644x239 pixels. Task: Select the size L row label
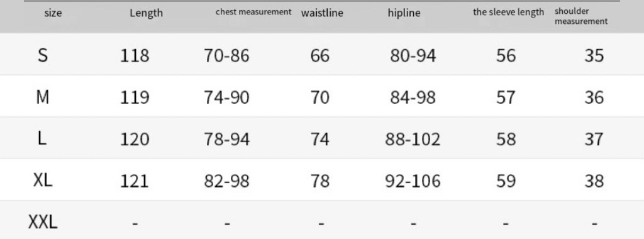42,139
